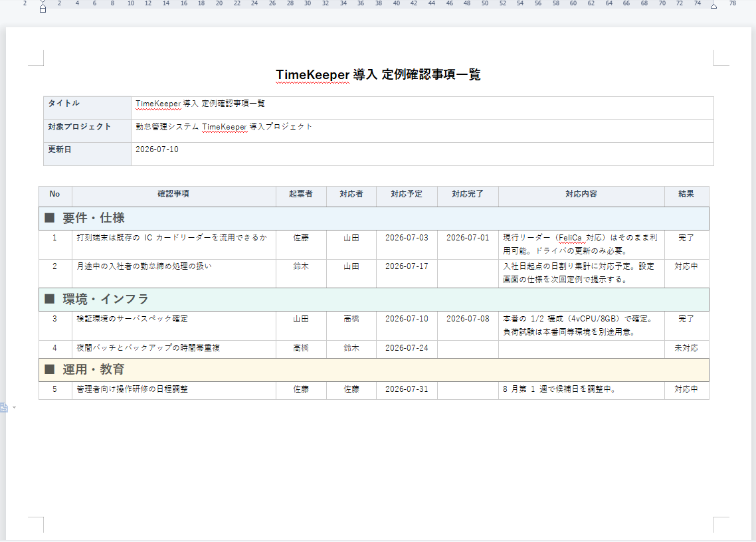Open the dropdown arrow beside the margin document icon
756x542 pixels.
coord(15,408)
